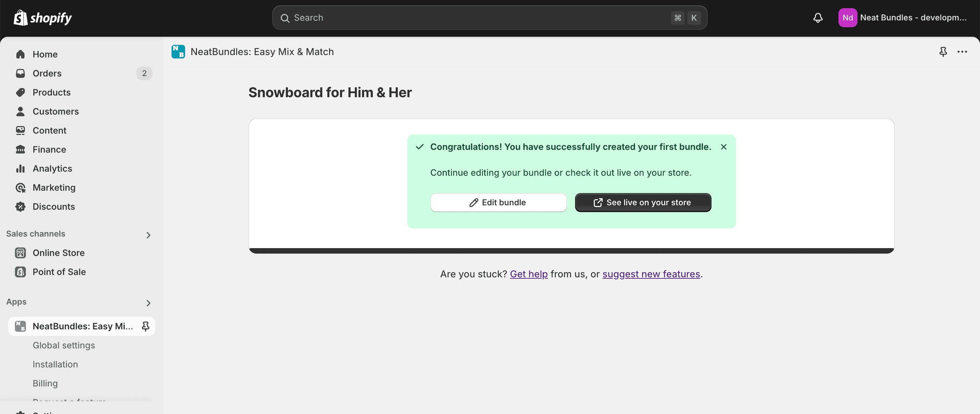This screenshot has width=980, height=414.
Task: Open the suggest new features link
Action: [651, 274]
